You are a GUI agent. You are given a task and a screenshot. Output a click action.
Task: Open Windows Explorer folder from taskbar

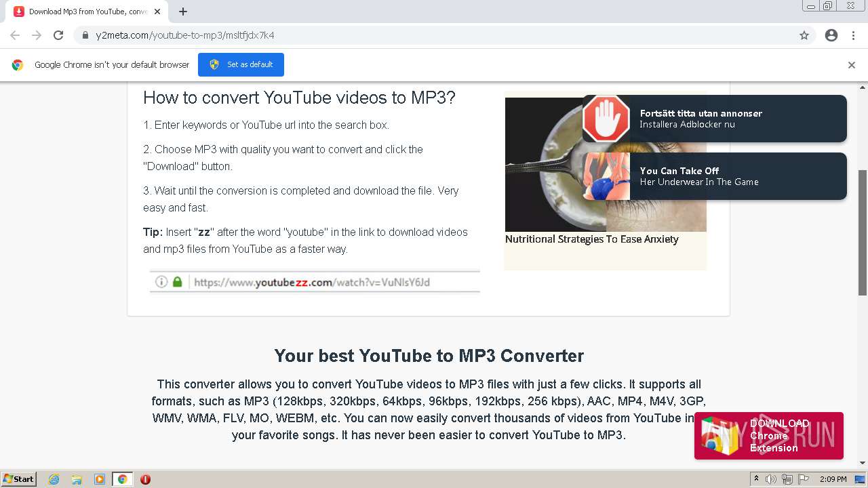77,479
